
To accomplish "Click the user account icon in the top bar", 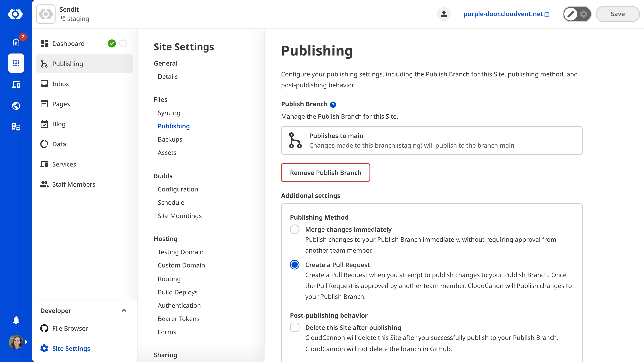I will pos(444,14).
